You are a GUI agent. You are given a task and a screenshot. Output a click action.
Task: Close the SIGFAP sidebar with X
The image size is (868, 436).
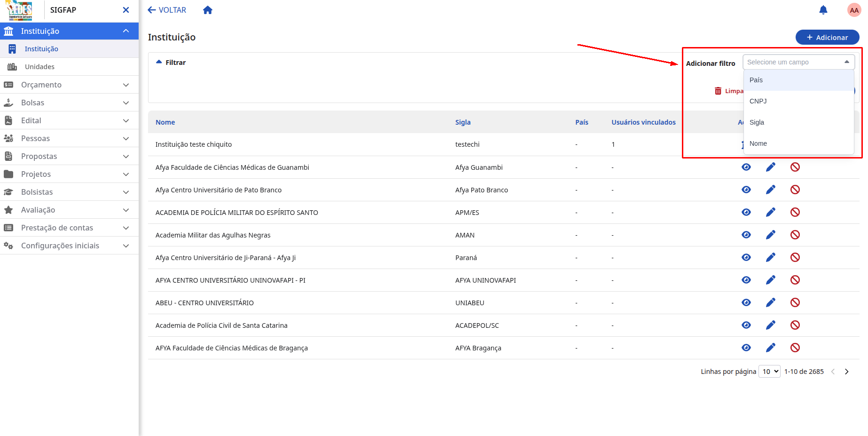click(x=125, y=10)
